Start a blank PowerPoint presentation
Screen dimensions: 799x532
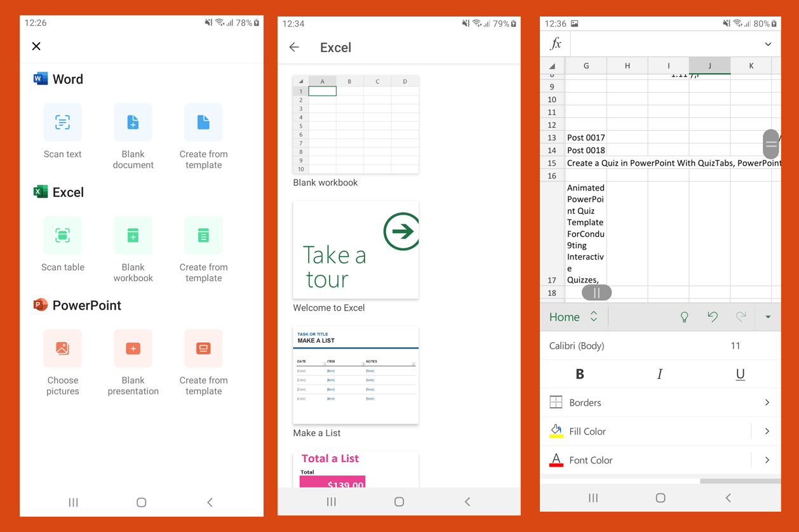[x=133, y=349]
